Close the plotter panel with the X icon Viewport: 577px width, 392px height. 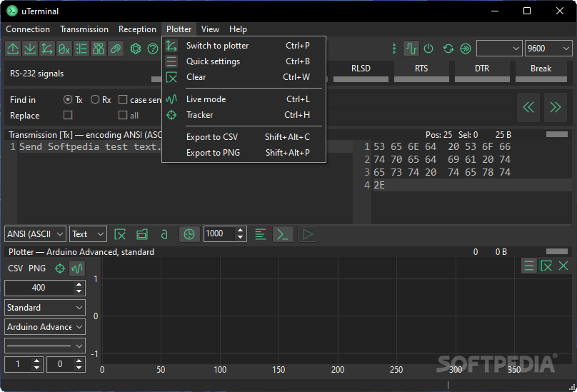tap(563, 266)
